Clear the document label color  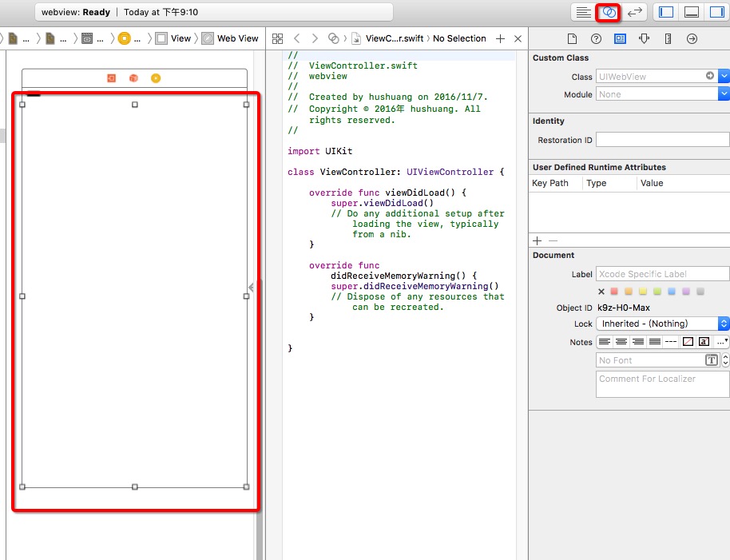pyautogui.click(x=601, y=292)
